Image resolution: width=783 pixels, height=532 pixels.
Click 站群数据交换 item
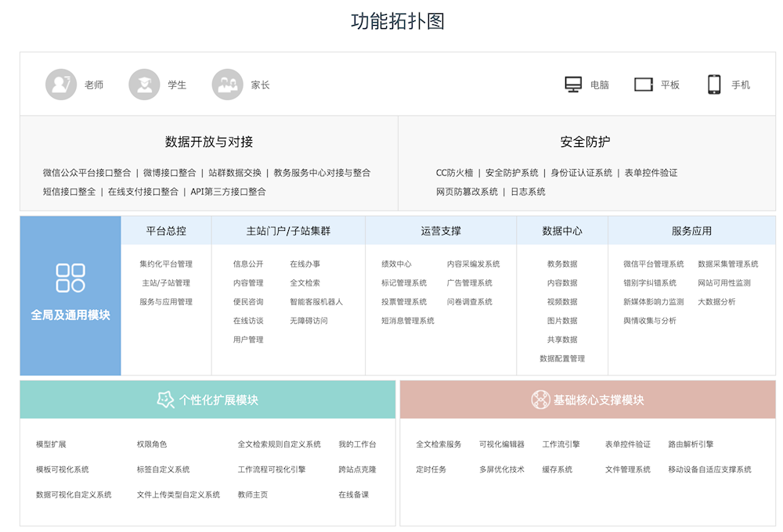[x=235, y=173]
